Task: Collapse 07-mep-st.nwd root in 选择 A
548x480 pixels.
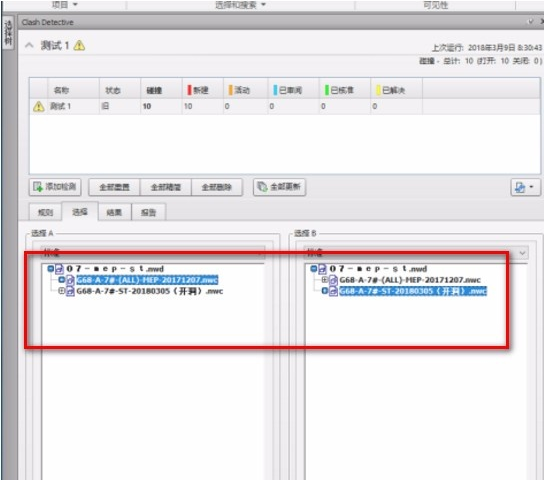Action: [x=51, y=268]
